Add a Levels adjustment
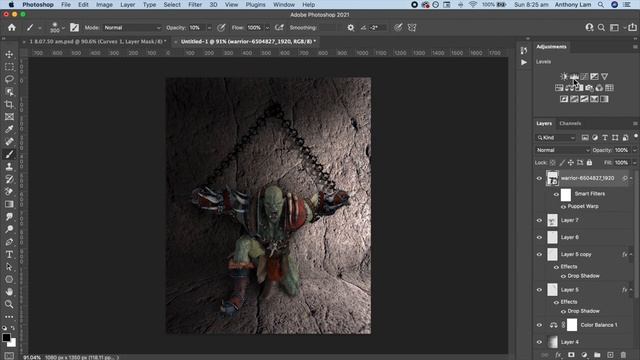 [x=574, y=76]
